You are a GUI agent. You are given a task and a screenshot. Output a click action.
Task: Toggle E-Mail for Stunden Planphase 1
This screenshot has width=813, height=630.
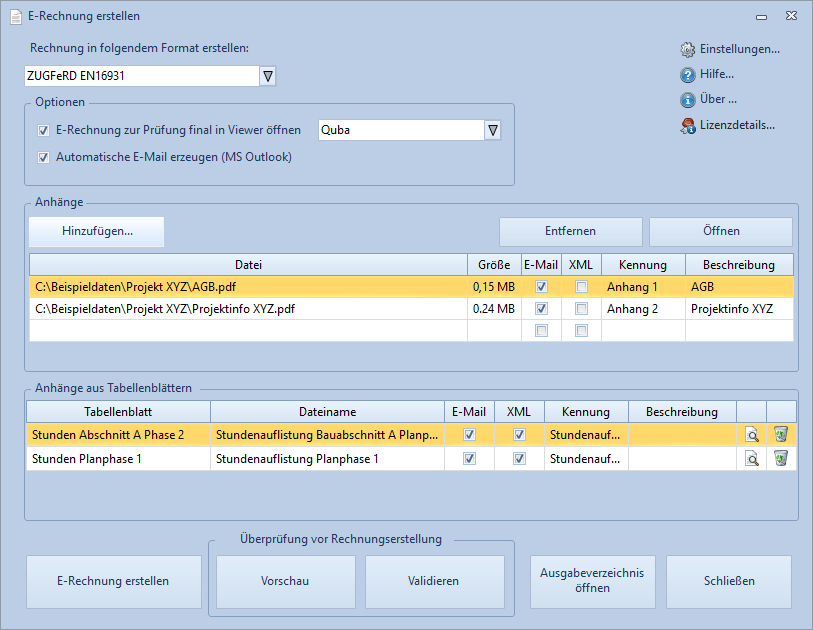coord(469,458)
